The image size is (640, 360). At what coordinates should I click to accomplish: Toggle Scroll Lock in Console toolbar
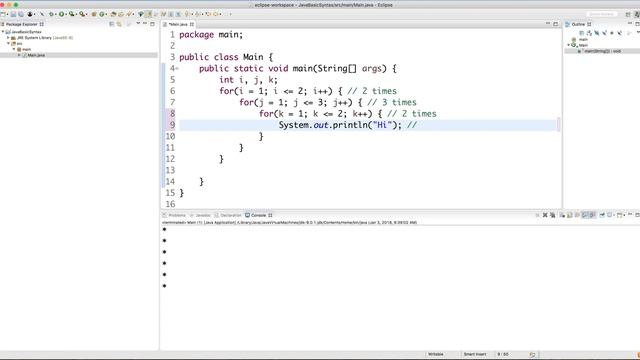(570, 215)
